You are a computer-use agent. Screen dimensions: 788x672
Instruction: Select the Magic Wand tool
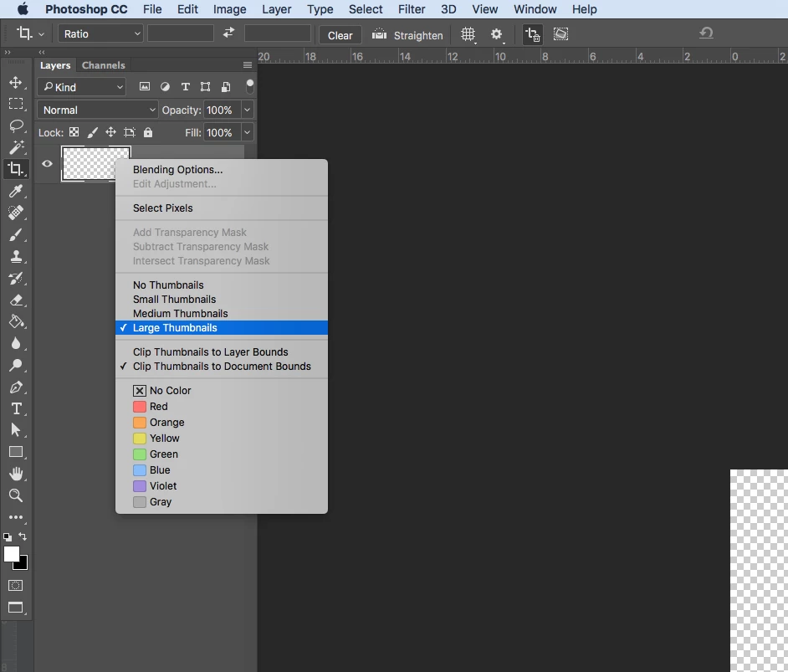[16, 147]
